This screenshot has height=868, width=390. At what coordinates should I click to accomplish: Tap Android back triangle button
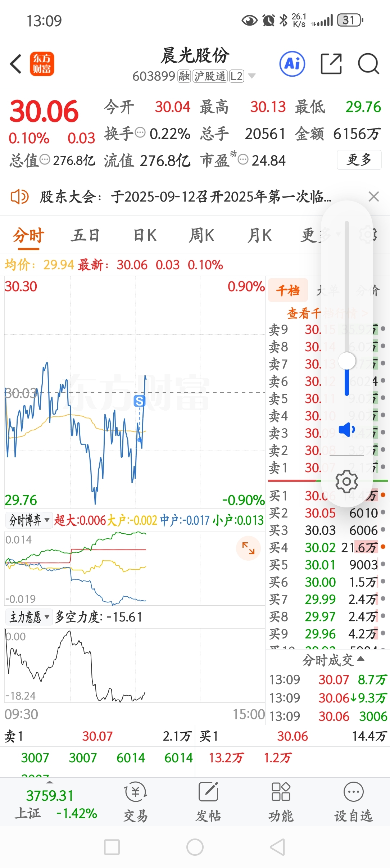pos(278,847)
